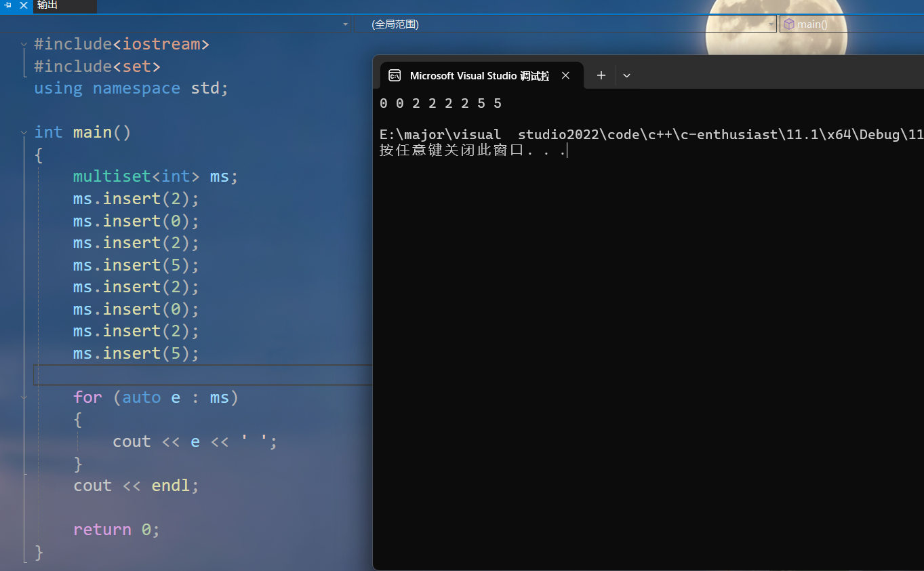Collapse the for loop fold arrow
Image resolution: width=924 pixels, height=571 pixels.
coord(24,398)
